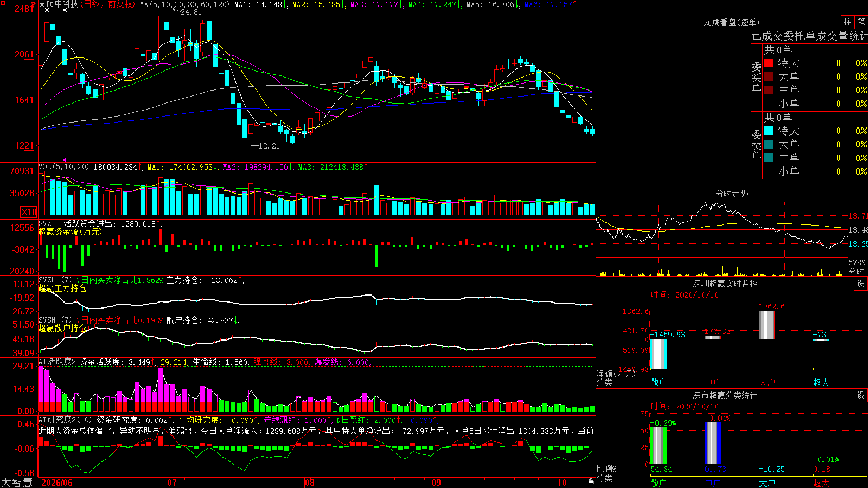
Task: Click the cyan 特大 sell-order color swatch
Action: tap(768, 131)
